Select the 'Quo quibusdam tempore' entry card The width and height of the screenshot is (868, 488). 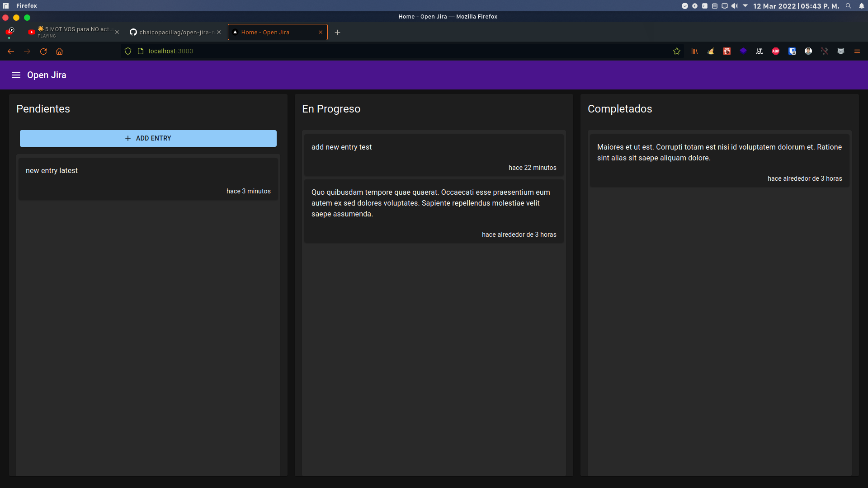point(434,211)
